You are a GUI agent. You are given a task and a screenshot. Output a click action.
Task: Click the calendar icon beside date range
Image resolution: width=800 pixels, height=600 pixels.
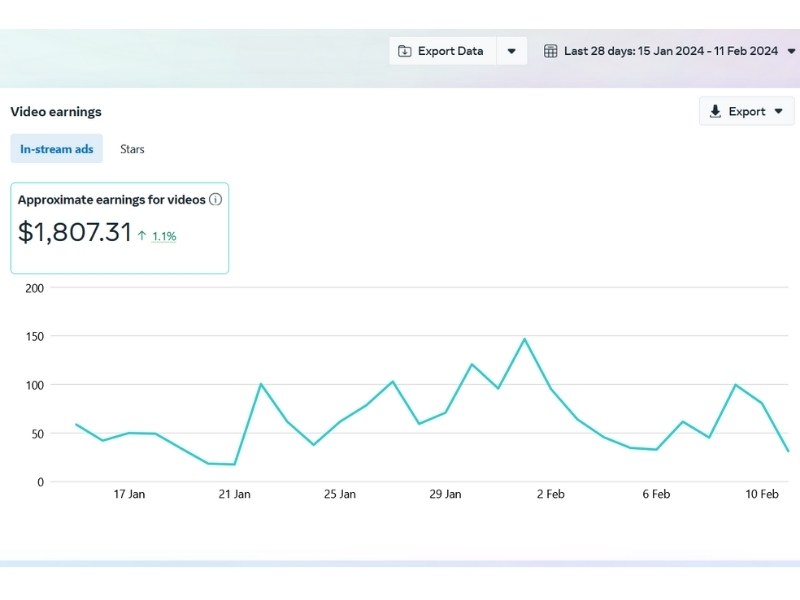pos(551,51)
